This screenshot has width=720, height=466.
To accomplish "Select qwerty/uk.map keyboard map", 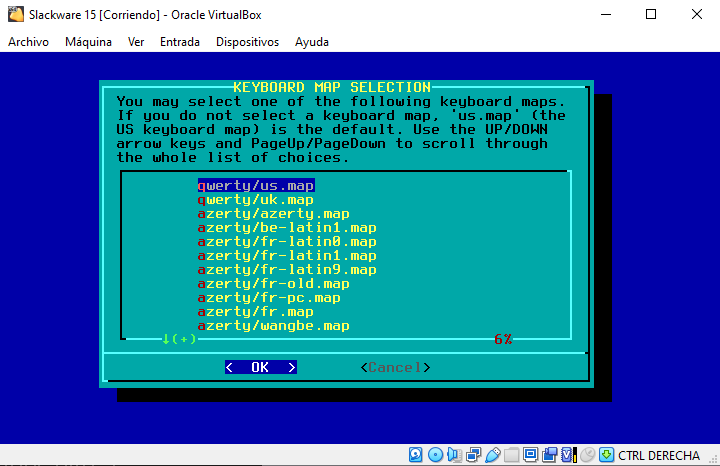I will [x=256, y=200].
